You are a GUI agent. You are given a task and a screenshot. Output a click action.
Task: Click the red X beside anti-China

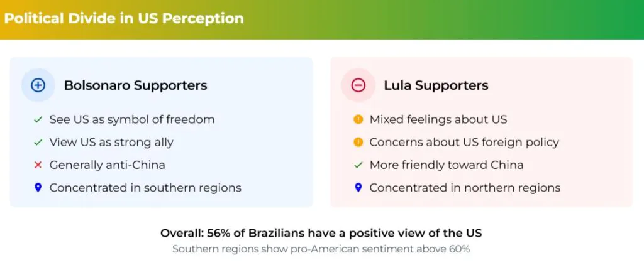38,165
